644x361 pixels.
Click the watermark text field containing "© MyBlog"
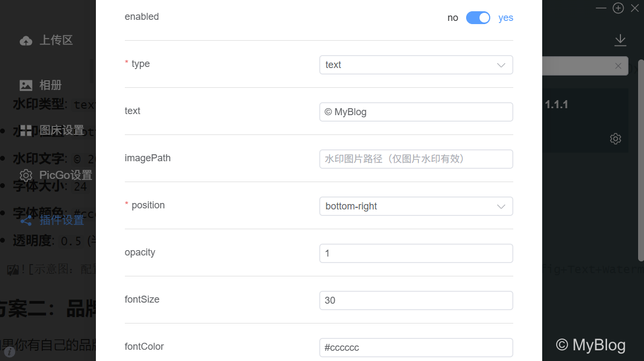pyautogui.click(x=416, y=112)
